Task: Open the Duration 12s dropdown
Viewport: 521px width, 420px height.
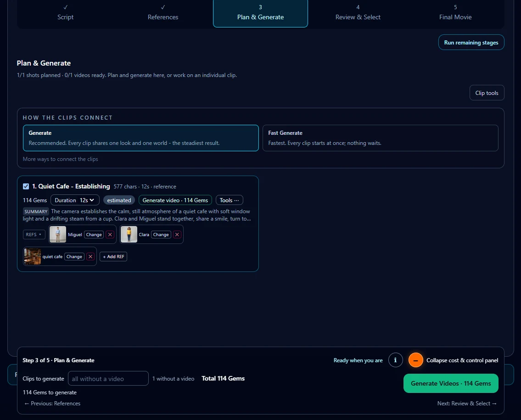Action: pyautogui.click(x=75, y=200)
